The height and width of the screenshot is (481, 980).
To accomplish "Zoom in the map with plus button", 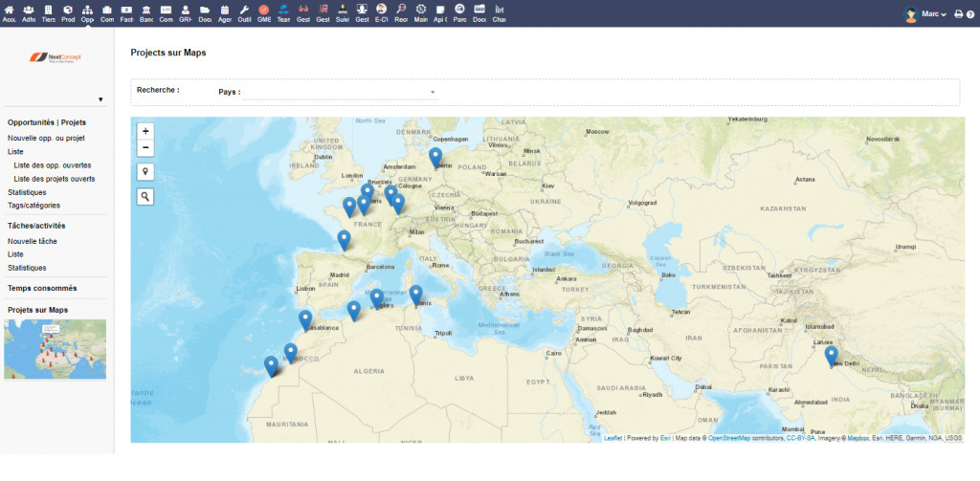I will click(145, 131).
